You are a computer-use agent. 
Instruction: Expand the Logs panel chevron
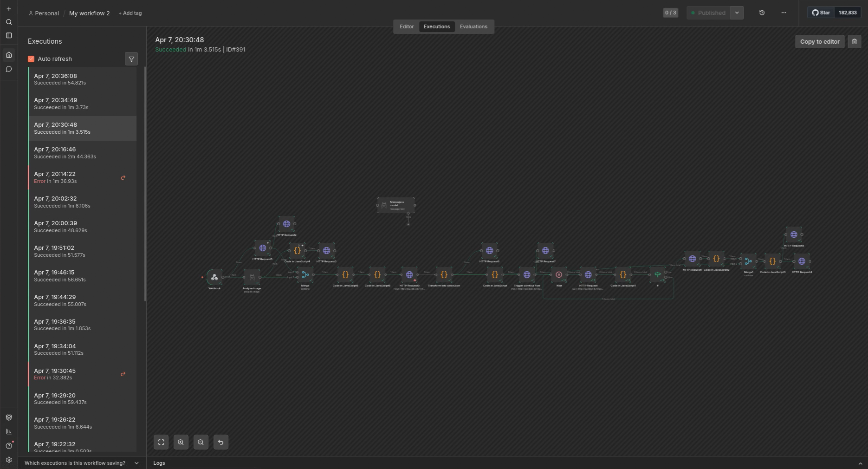point(860,463)
